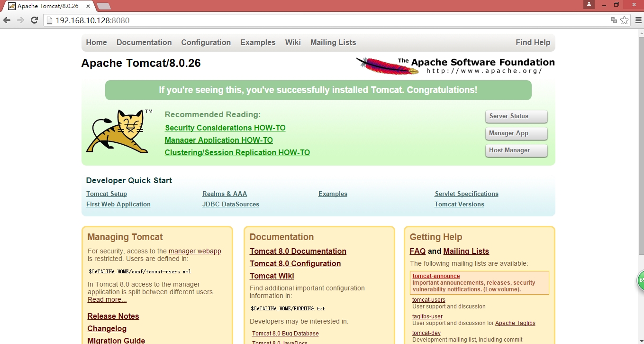This screenshot has width=644, height=344.
Task: Open the taglibs-user mailing list link
Action: [x=427, y=316]
